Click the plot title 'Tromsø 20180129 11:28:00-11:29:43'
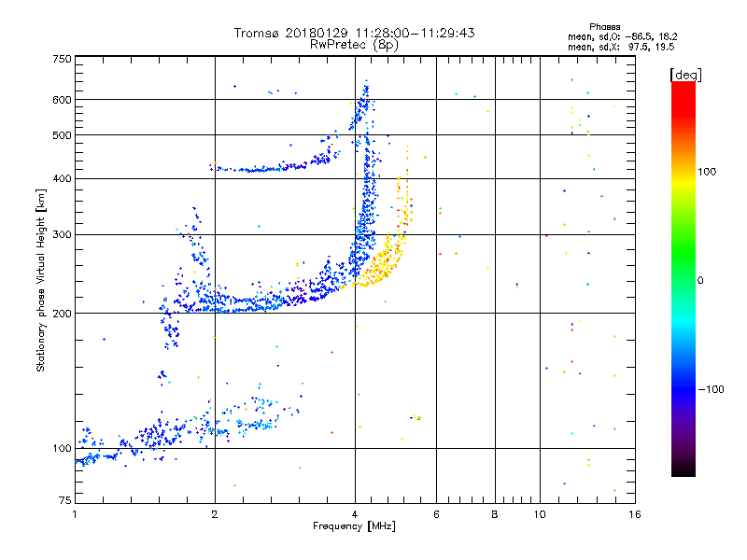The image size is (747, 560). (354, 33)
